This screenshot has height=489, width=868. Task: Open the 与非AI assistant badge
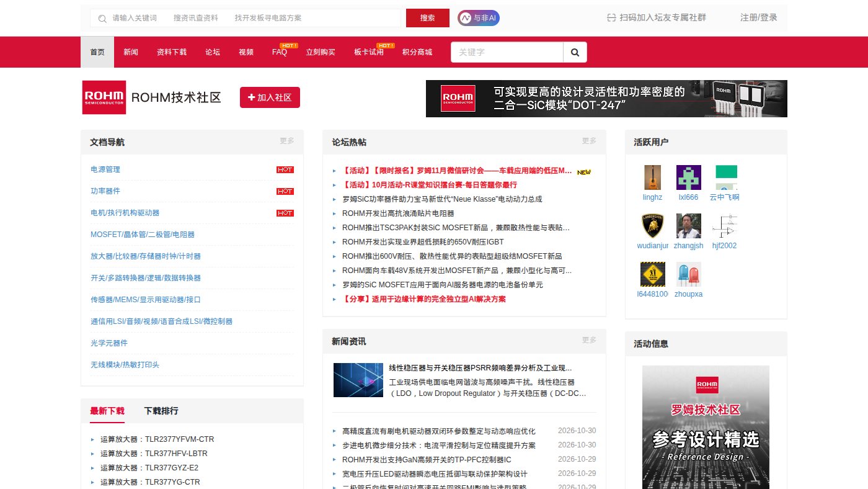coord(479,18)
